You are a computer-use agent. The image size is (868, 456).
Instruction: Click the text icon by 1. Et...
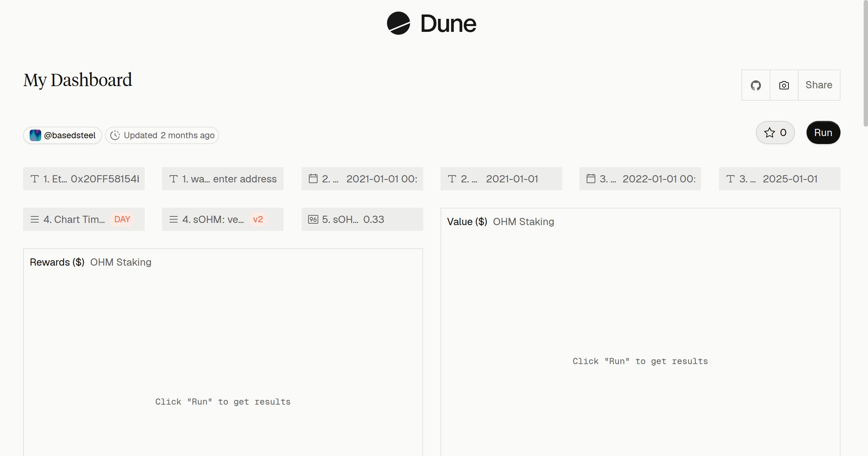coord(35,179)
